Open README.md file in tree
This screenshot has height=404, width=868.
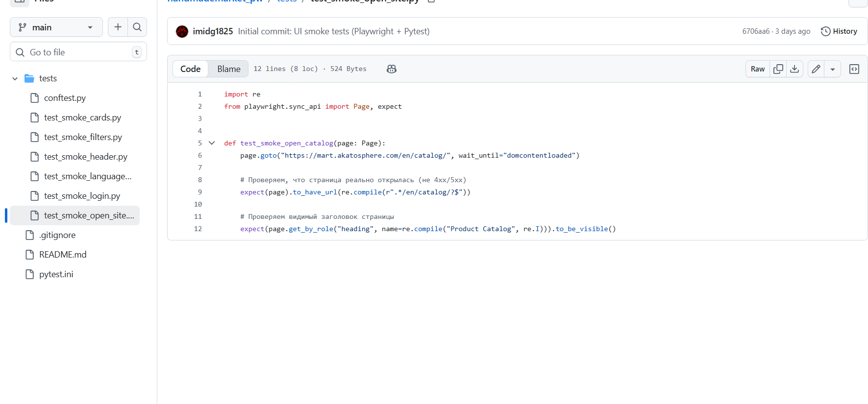[x=63, y=255]
